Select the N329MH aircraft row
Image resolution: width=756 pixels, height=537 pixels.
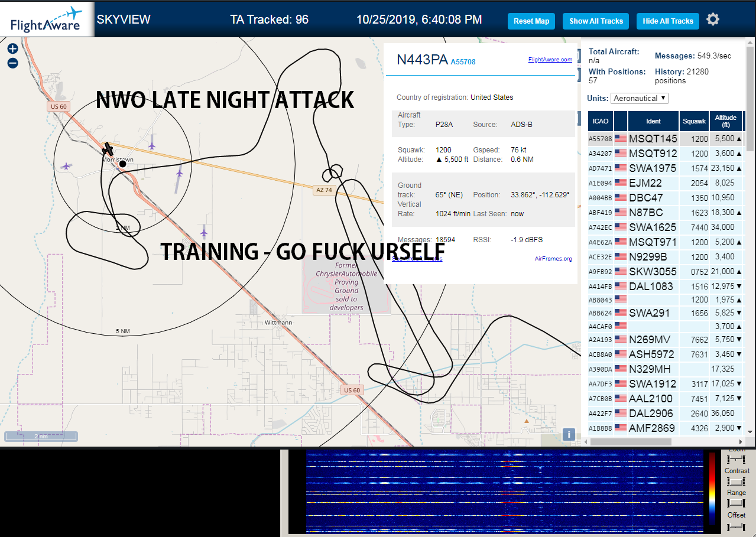pyautogui.click(x=666, y=369)
